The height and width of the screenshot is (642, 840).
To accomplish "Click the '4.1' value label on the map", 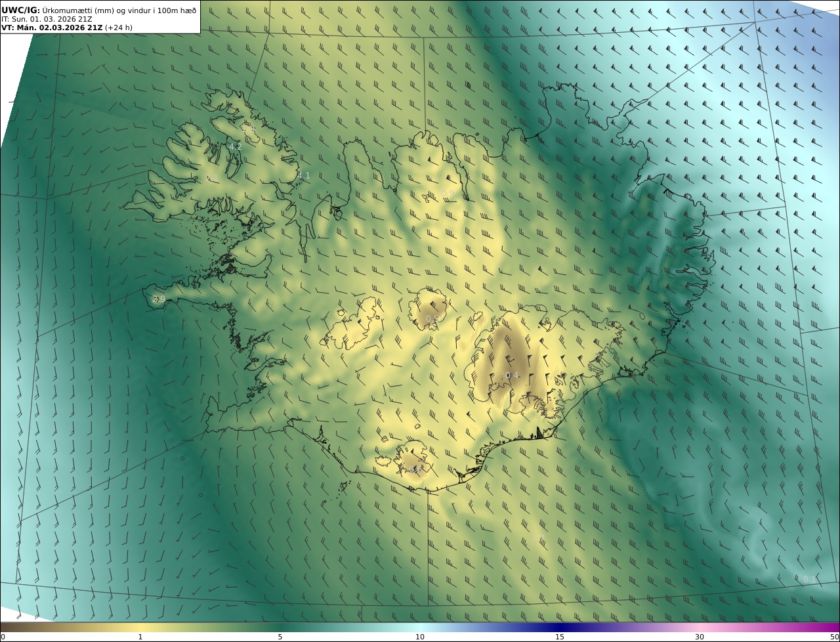I will pyautogui.click(x=303, y=175).
